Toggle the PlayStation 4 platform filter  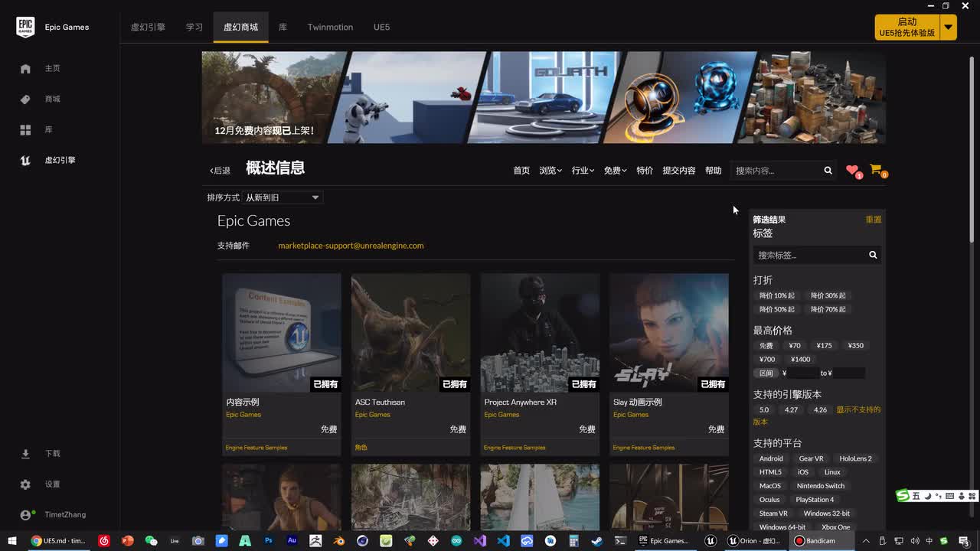click(x=815, y=500)
